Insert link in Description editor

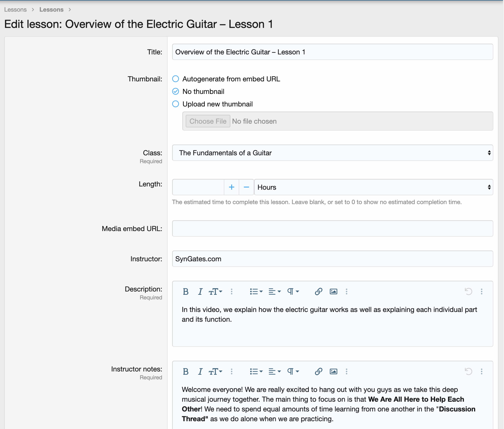pyautogui.click(x=318, y=292)
